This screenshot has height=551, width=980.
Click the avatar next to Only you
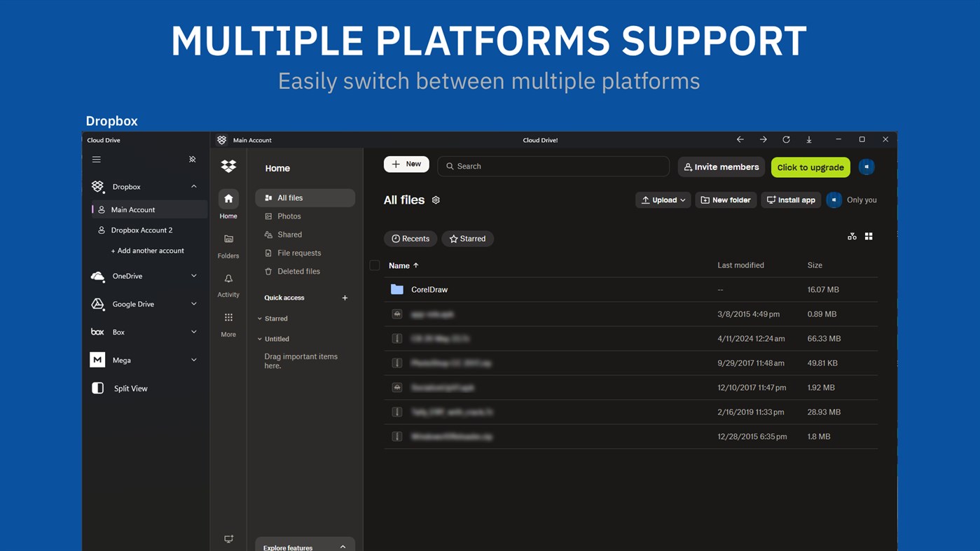tap(834, 200)
